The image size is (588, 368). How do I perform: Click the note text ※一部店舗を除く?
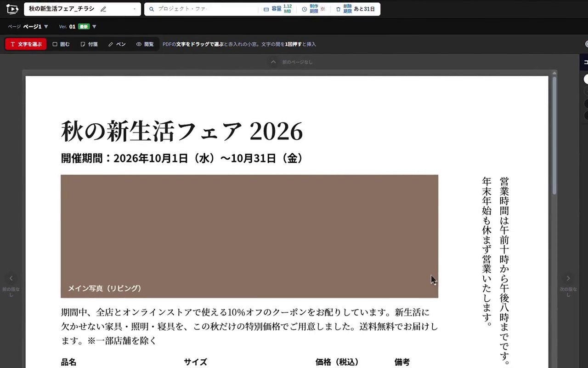coord(122,341)
